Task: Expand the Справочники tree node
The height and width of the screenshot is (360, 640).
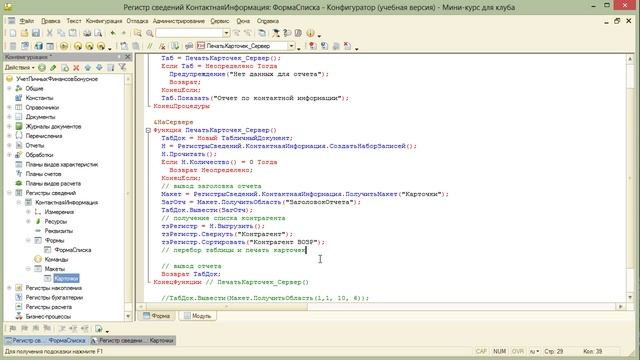Action: pyautogui.click(x=9, y=107)
